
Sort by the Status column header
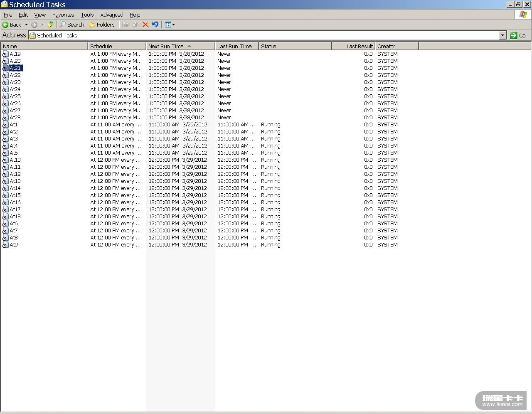click(x=295, y=46)
